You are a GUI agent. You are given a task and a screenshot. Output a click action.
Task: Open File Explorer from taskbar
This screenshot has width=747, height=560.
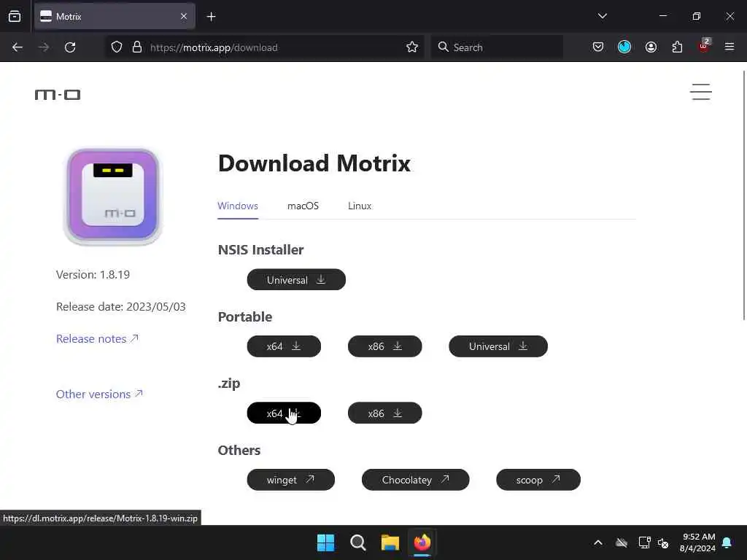click(390, 542)
